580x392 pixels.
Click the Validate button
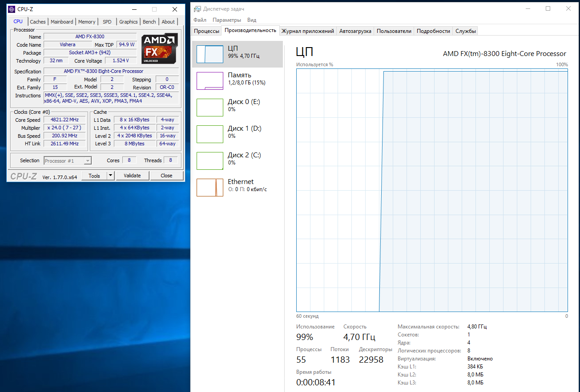coord(132,176)
